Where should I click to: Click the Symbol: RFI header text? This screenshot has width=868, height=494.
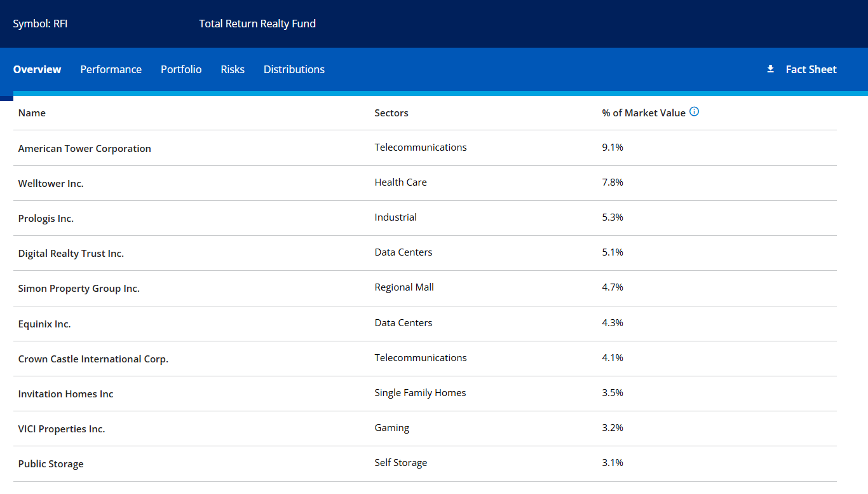40,24
